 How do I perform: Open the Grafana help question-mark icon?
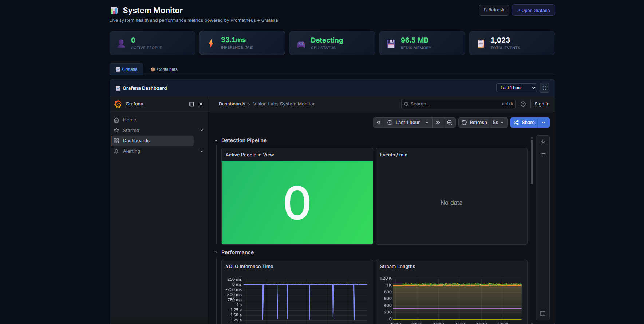[x=523, y=104]
